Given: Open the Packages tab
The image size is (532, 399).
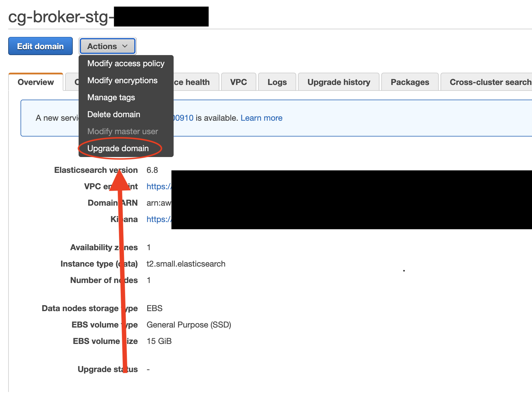Looking at the screenshot, I should pyautogui.click(x=410, y=82).
